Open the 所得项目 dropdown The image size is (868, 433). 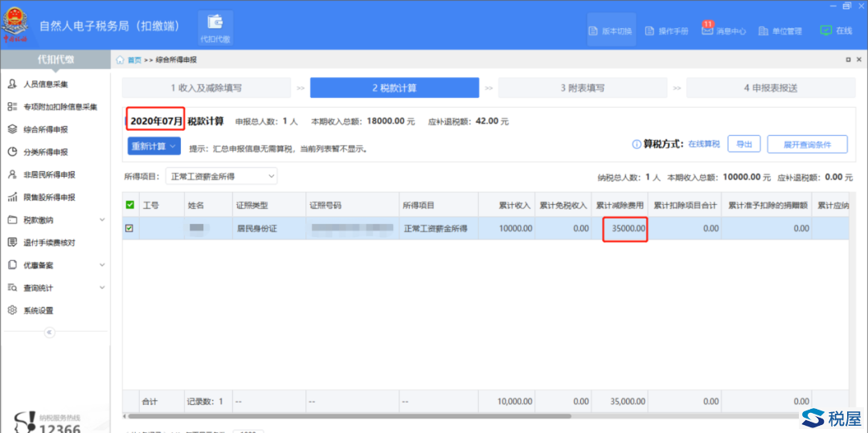tap(221, 176)
